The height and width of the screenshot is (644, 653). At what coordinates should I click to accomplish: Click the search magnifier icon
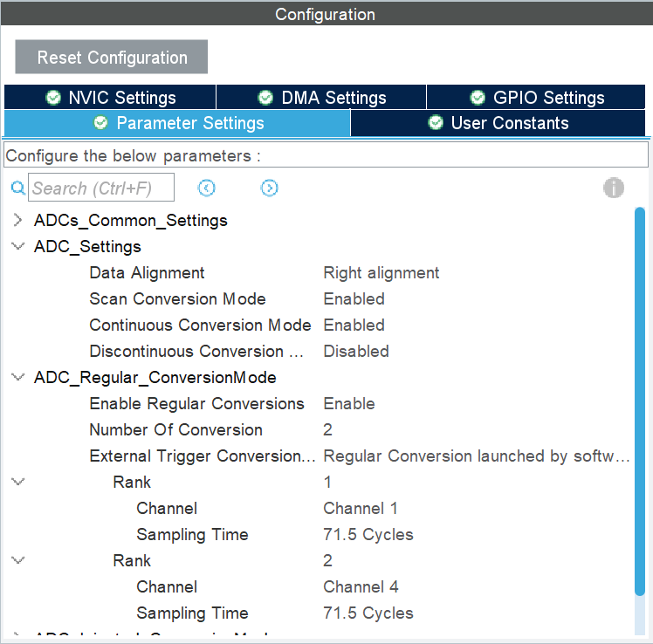[17, 188]
